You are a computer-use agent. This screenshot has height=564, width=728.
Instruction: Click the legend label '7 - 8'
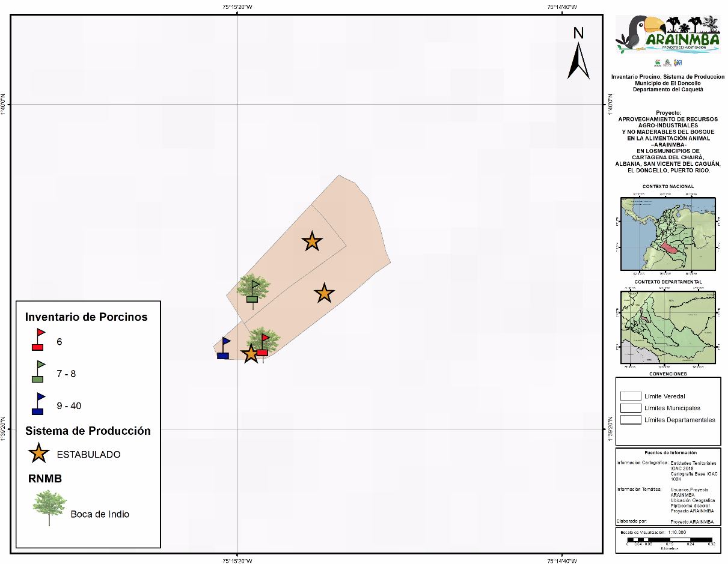tap(66, 374)
